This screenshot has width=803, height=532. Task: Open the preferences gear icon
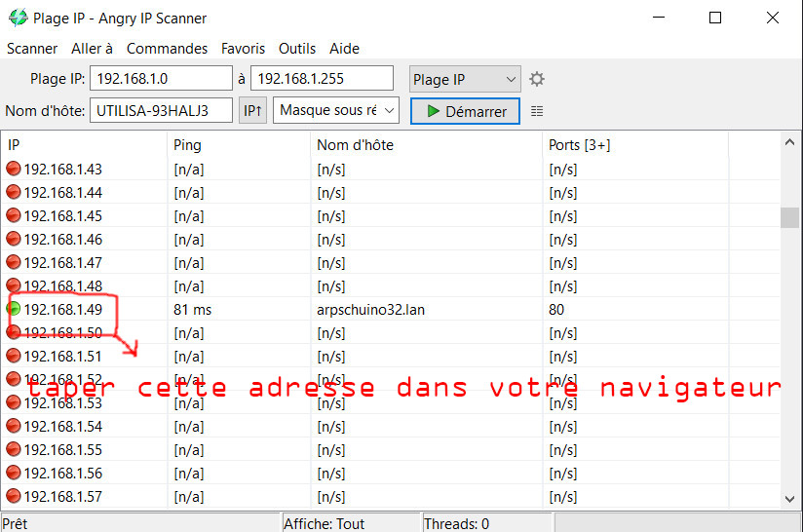click(x=536, y=79)
